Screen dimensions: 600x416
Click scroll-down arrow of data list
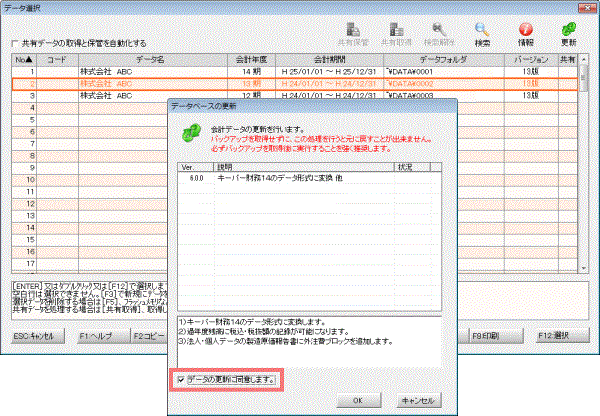[584, 268]
